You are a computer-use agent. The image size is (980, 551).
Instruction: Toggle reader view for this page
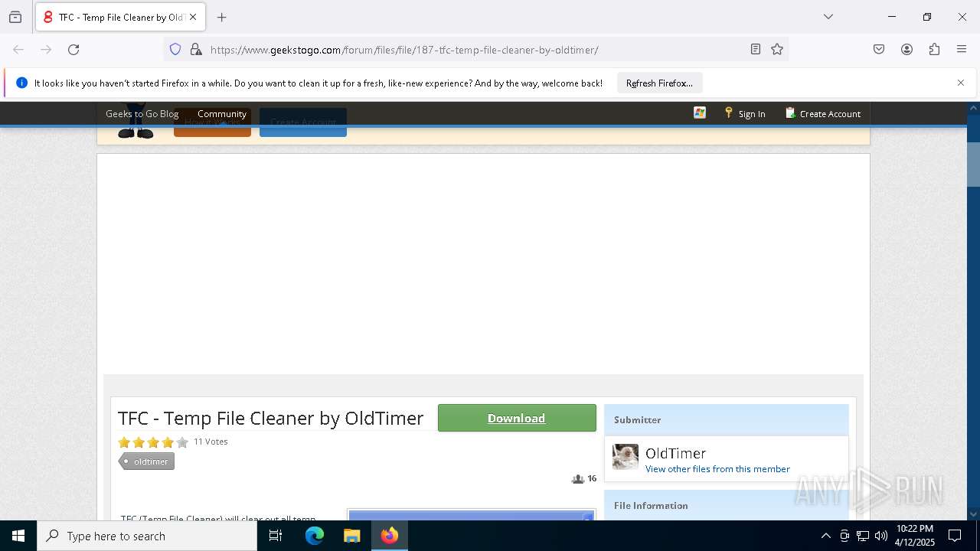pos(756,50)
